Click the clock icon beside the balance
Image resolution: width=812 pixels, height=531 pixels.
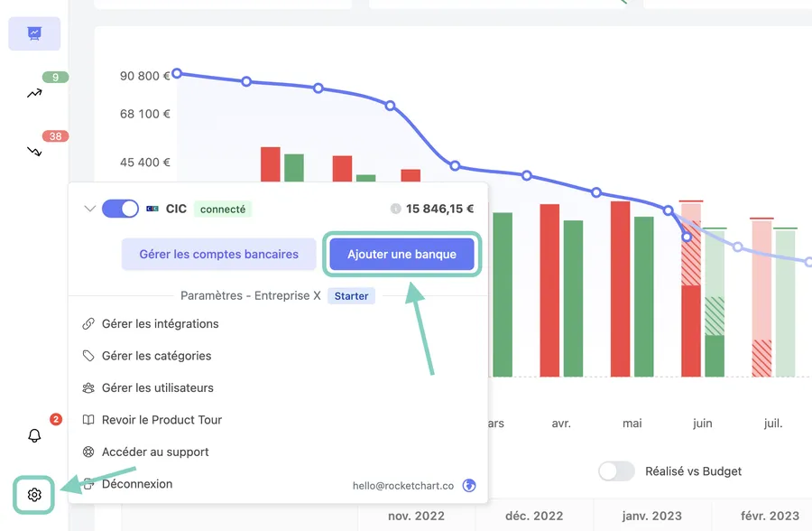(x=395, y=209)
